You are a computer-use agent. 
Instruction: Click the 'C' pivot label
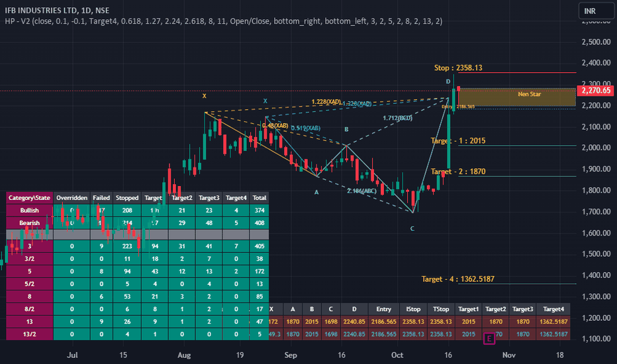point(412,228)
